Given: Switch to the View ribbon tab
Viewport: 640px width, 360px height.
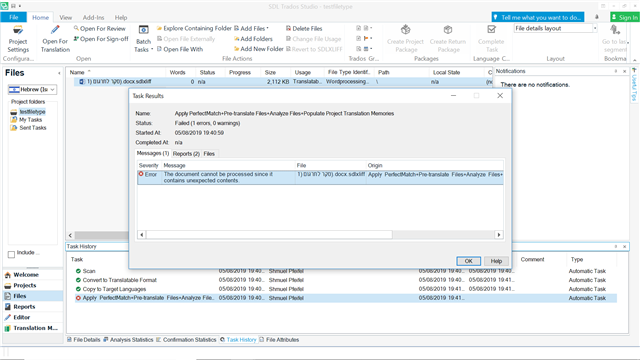Looking at the screenshot, I should tap(65, 18).
